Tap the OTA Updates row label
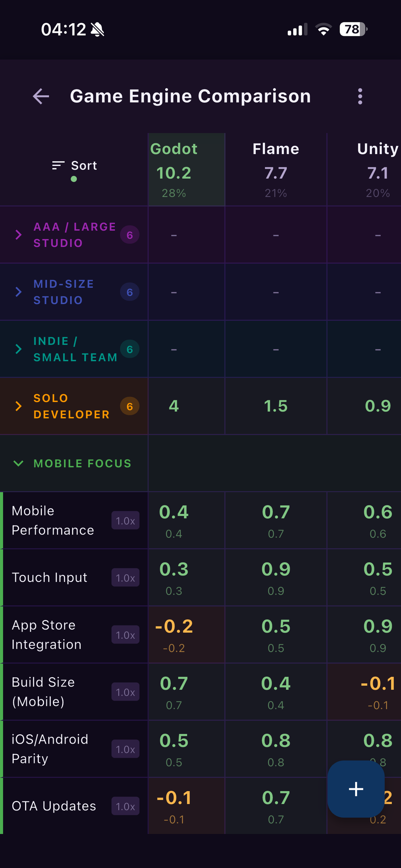The width and height of the screenshot is (401, 868). [54, 806]
